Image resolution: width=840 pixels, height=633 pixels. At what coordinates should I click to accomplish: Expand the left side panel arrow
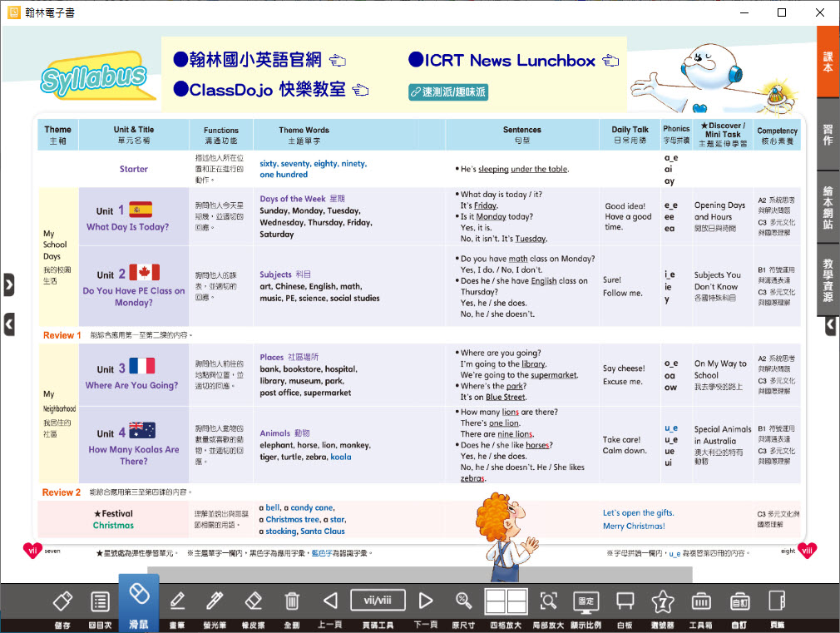click(8, 284)
